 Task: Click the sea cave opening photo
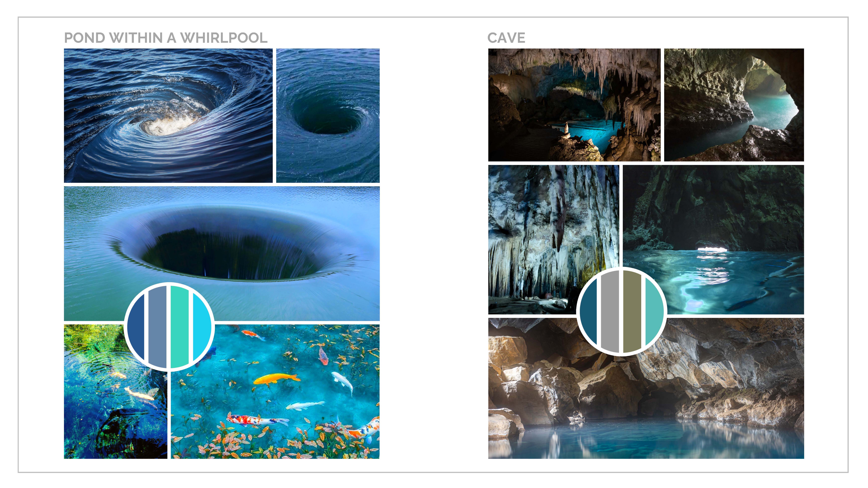click(734, 105)
